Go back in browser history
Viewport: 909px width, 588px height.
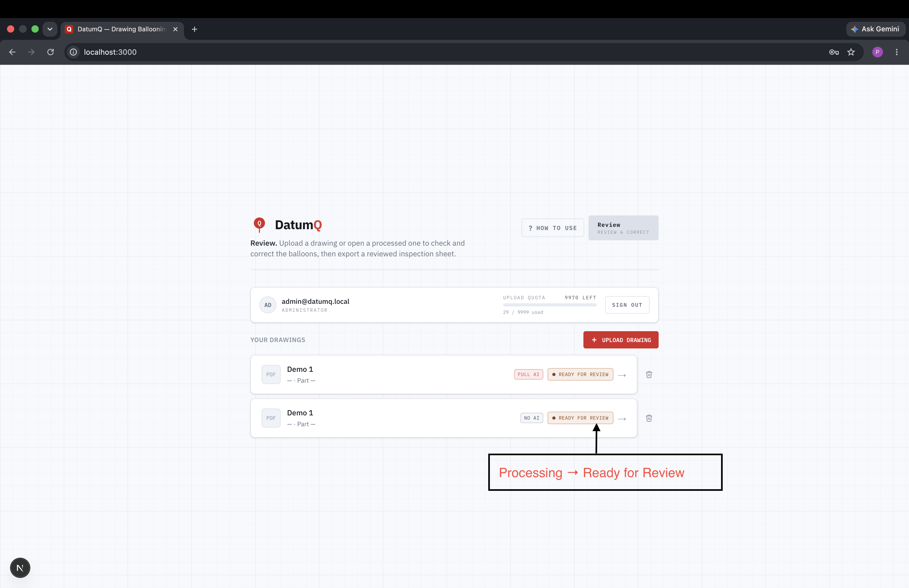point(12,52)
